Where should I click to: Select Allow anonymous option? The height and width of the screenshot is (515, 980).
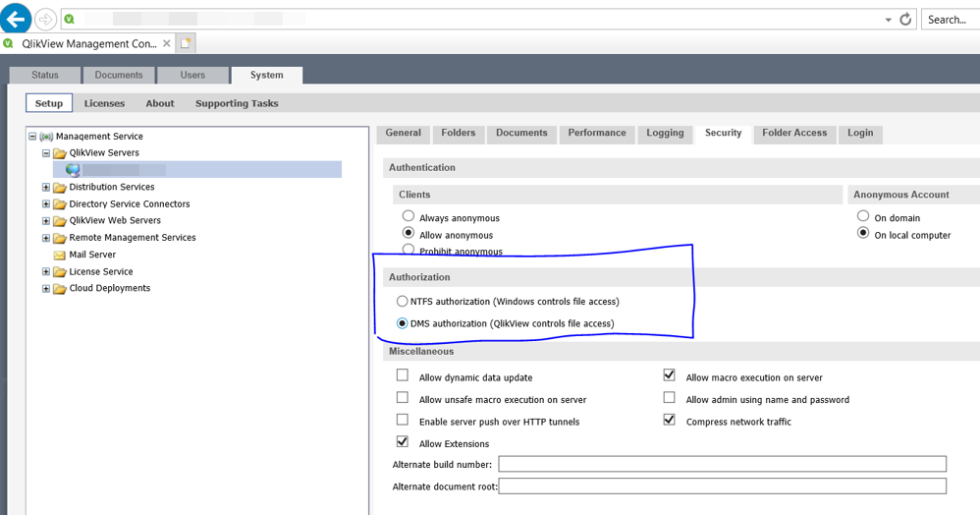(x=408, y=233)
